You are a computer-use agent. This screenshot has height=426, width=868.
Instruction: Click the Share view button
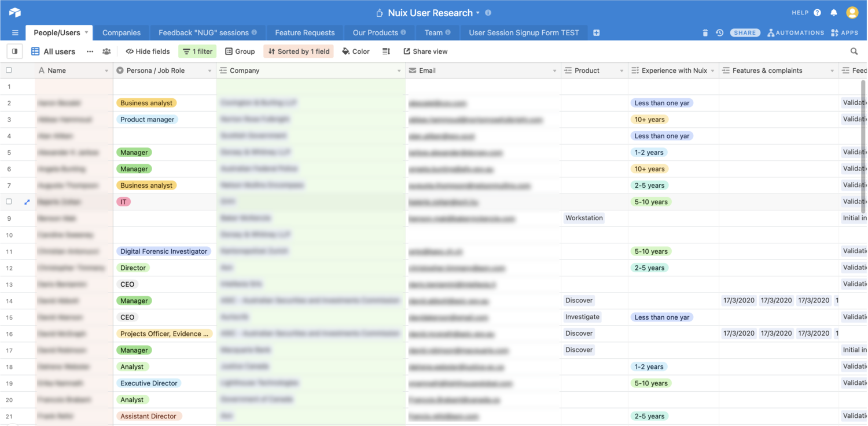(x=425, y=51)
